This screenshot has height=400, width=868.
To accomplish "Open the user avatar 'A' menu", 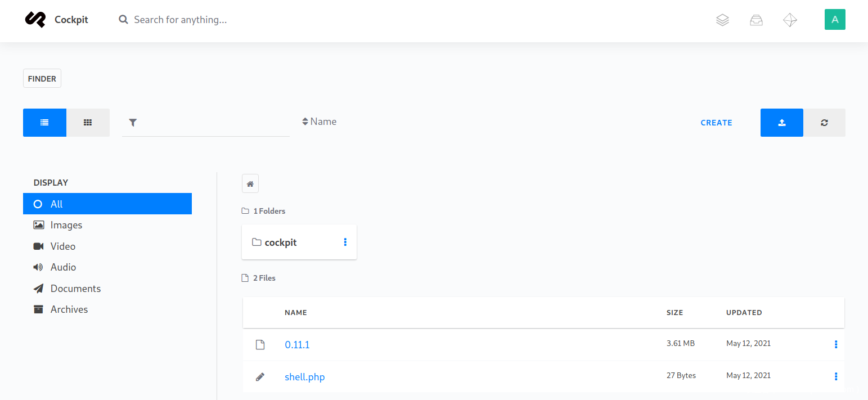I will (835, 20).
